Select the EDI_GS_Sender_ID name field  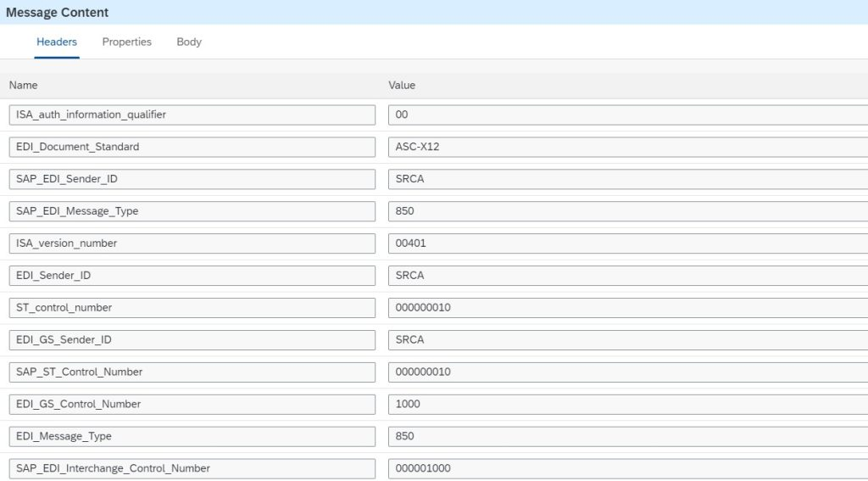[192, 339]
